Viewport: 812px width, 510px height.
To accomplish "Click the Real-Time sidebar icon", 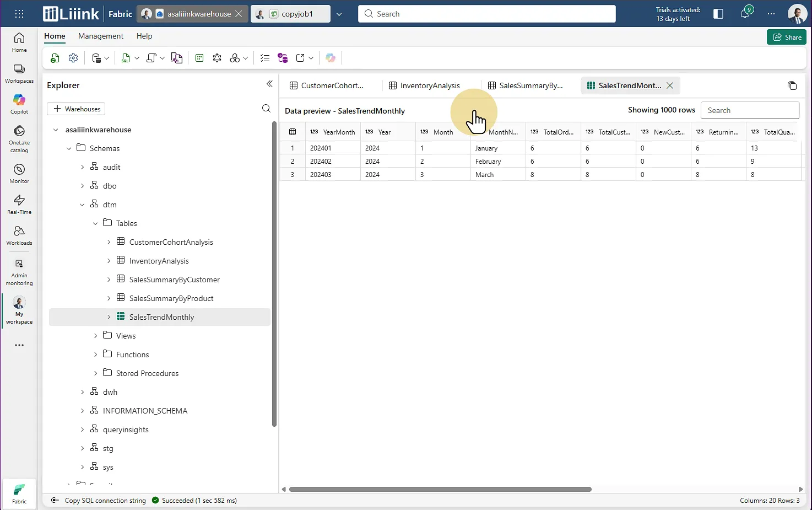I will coord(19,204).
